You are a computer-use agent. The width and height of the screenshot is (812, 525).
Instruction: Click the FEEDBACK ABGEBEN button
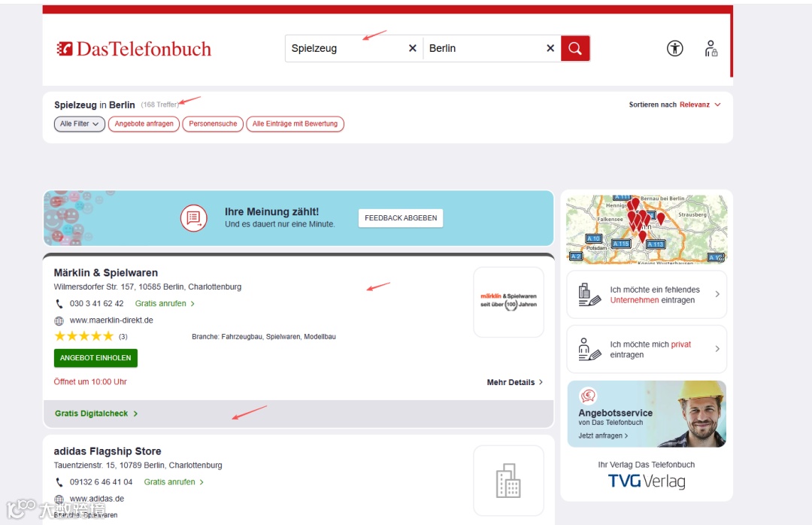point(401,218)
